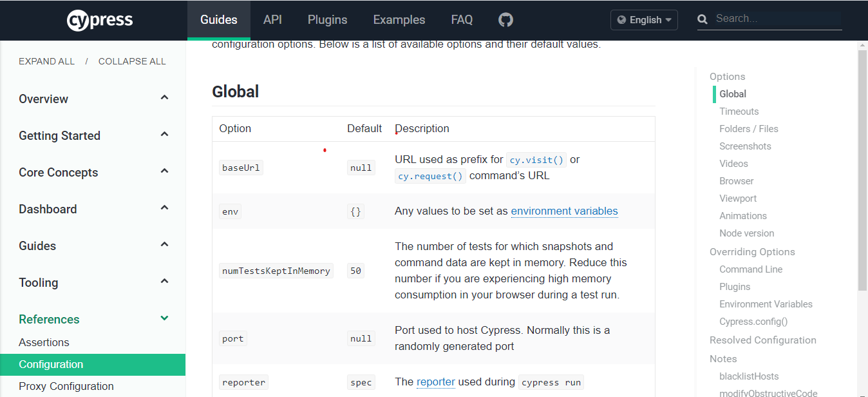Select Proxy Configuration in sidebar
Screen dimensions: 868x397
tap(66, 386)
